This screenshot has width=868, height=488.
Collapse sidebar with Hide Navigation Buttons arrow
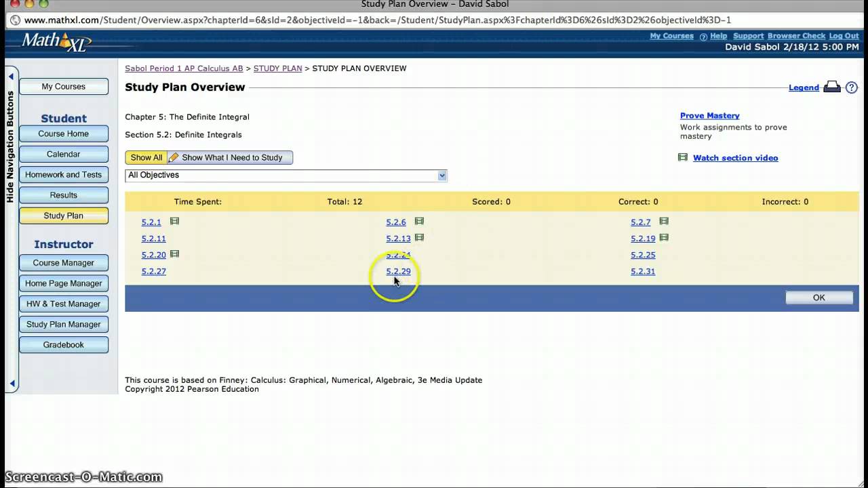(x=11, y=77)
